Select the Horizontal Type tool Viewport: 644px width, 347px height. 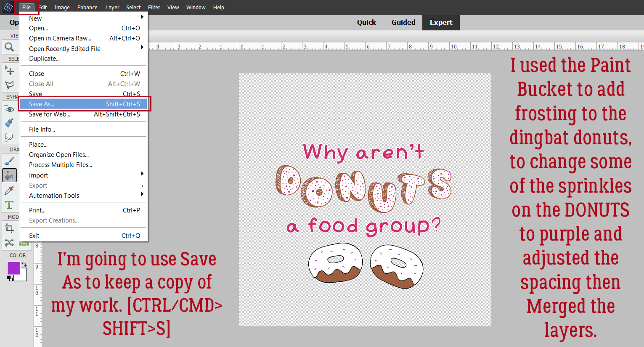(9, 205)
